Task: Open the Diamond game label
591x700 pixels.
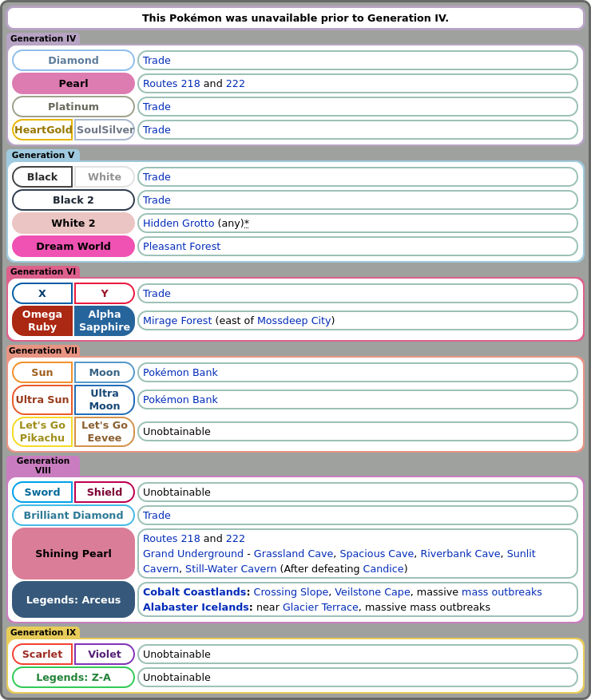Action: click(73, 61)
